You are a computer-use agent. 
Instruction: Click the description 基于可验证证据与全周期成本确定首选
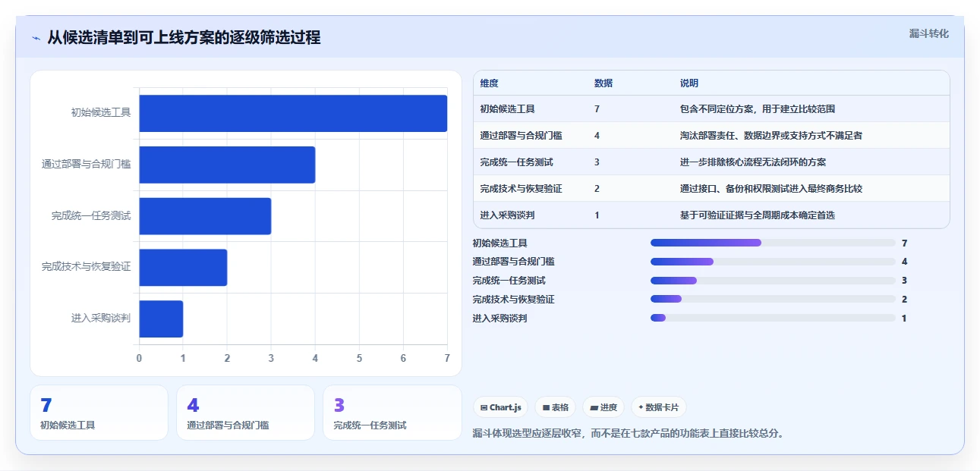coord(758,215)
